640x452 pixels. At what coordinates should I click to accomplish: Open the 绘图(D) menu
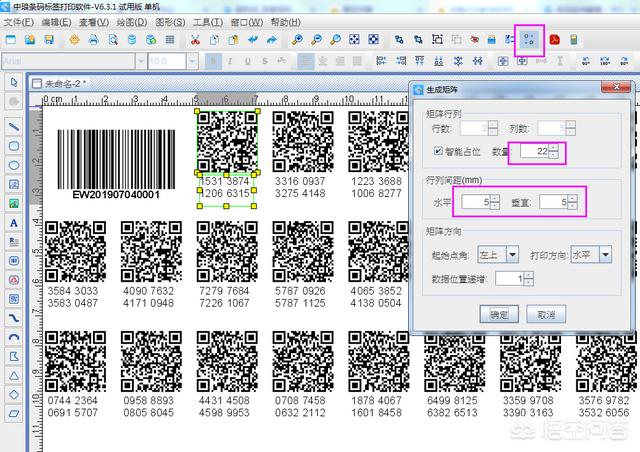point(132,22)
